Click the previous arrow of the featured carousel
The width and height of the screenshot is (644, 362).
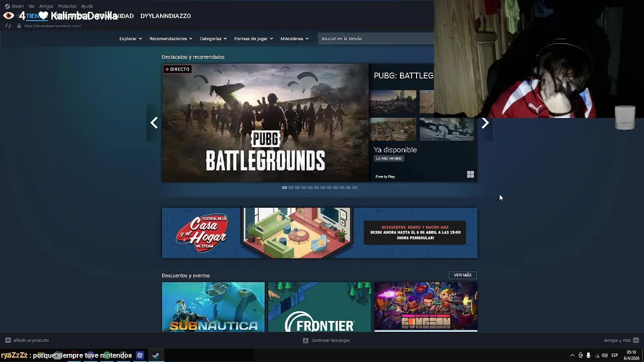click(154, 123)
